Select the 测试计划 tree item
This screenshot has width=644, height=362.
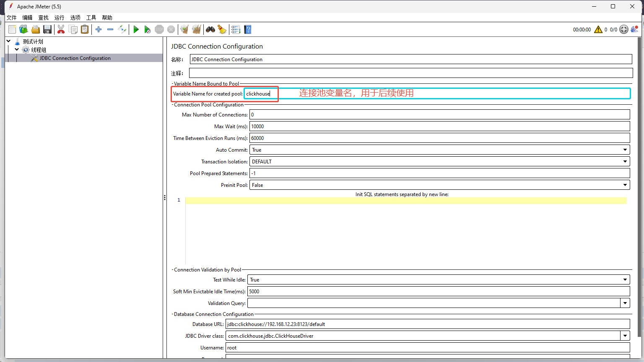tap(33, 41)
